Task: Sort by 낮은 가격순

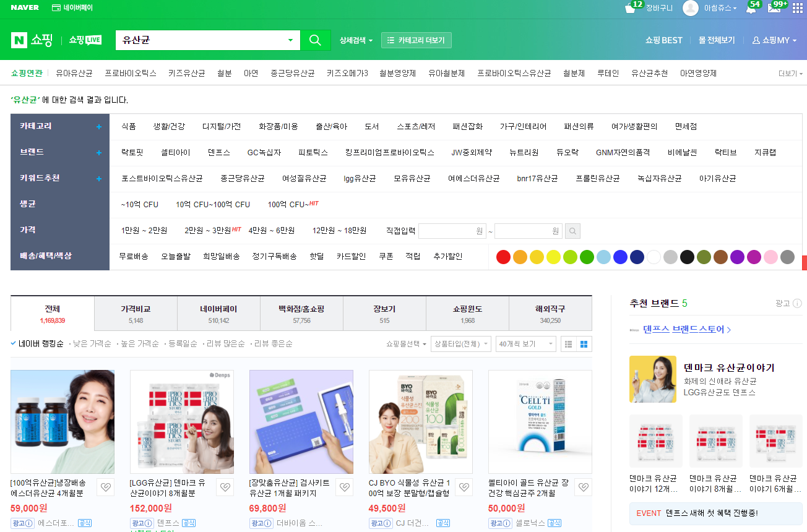Action: click(92, 343)
